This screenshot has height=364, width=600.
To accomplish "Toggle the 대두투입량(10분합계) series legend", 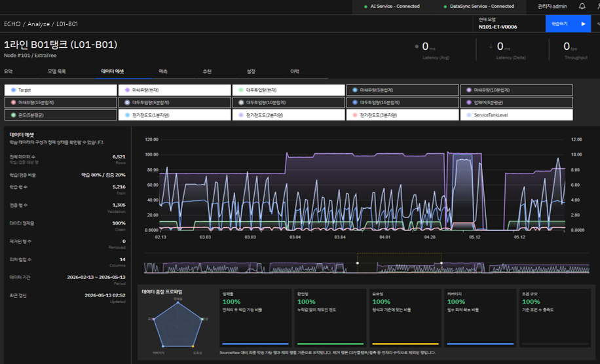I will pyautogui.click(x=288, y=103).
